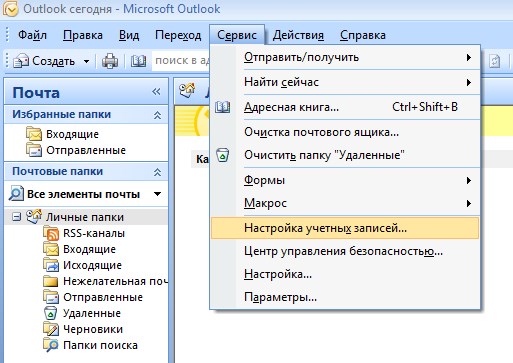Click the Отправленные icon in Избранные папки
Viewport: 513px width, 363px height.
[34, 149]
